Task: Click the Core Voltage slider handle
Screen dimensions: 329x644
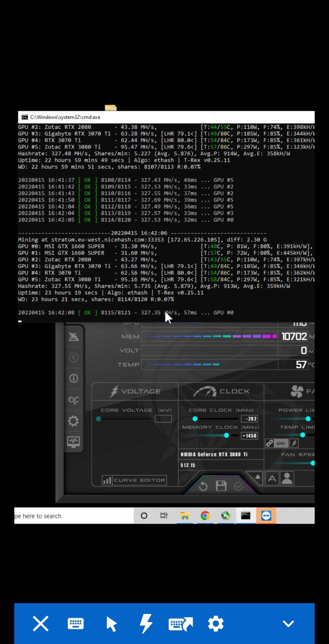Action: pyautogui.click(x=98, y=419)
